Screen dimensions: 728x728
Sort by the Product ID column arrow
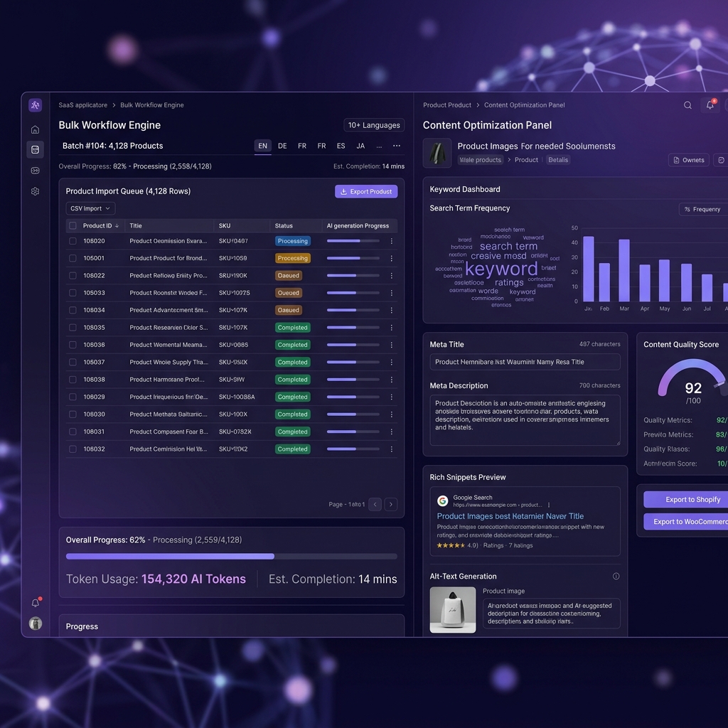117,225
